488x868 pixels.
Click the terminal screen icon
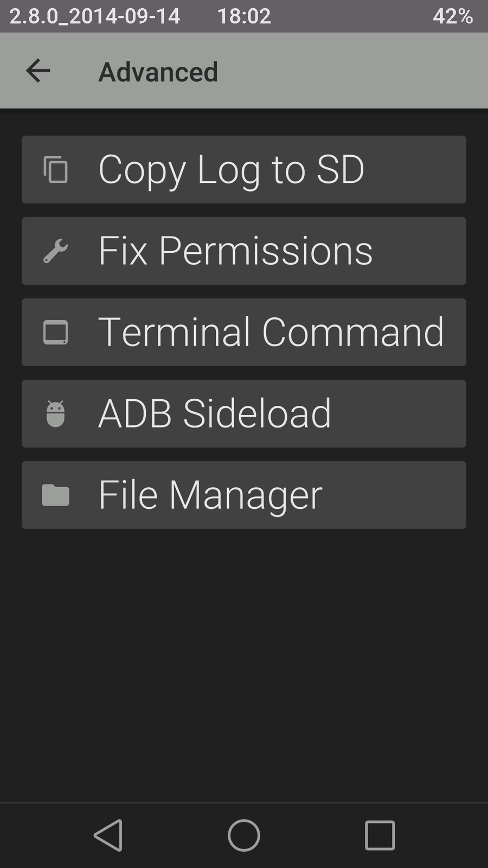pyautogui.click(x=55, y=332)
